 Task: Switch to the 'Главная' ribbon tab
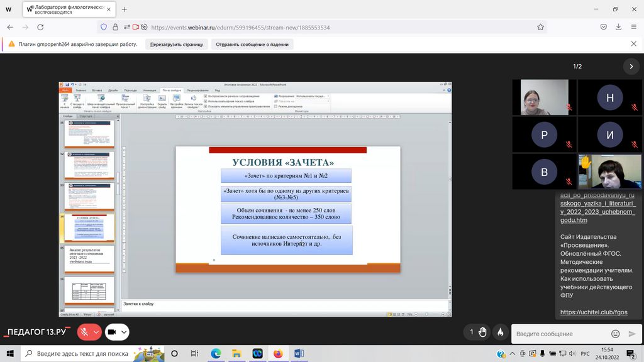click(81, 90)
